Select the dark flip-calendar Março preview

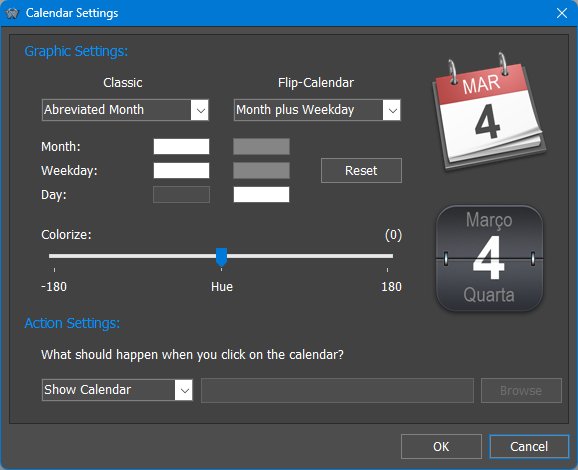[x=489, y=258]
